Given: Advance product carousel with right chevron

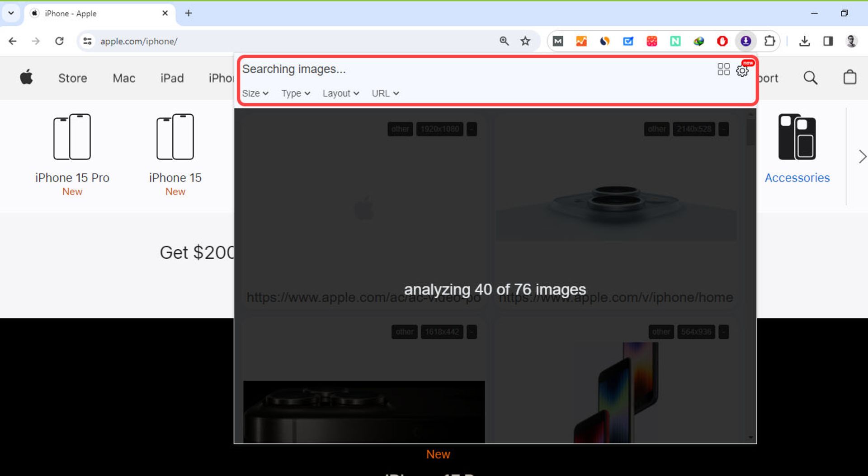Looking at the screenshot, I should (x=862, y=157).
